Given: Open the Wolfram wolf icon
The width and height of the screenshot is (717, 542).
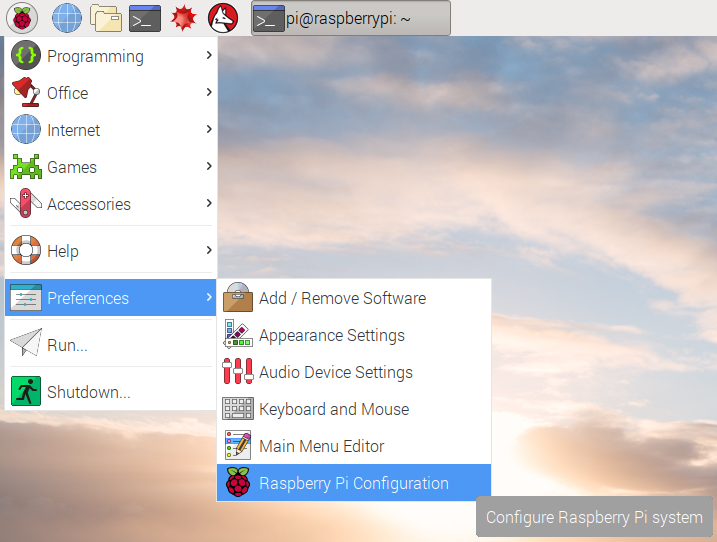Looking at the screenshot, I should tap(223, 18).
